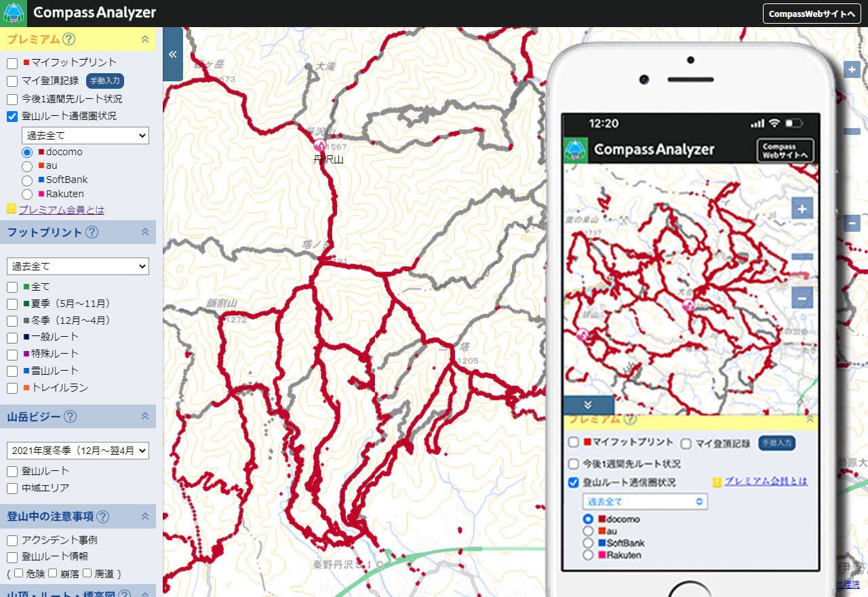Tap the phone's 登山ルート通信圏状況 checkbox
The image size is (868, 597).
(x=574, y=482)
